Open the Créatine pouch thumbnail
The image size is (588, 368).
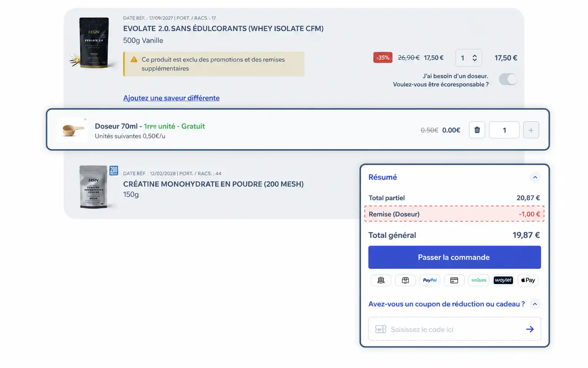[94, 187]
